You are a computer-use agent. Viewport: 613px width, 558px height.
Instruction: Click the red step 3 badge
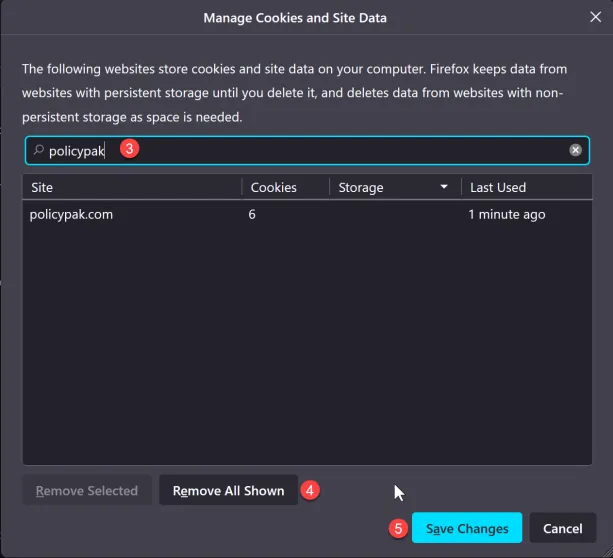[128, 149]
